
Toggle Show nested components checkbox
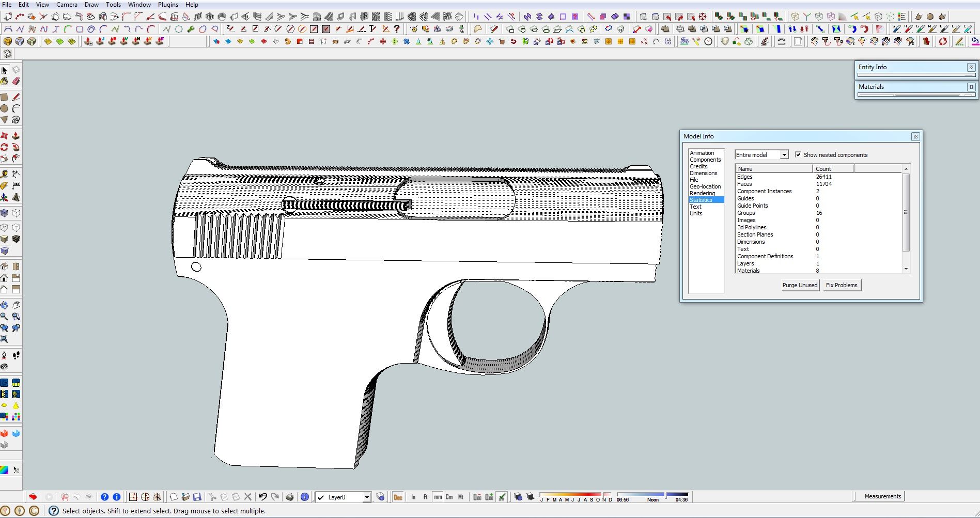pyautogui.click(x=798, y=154)
